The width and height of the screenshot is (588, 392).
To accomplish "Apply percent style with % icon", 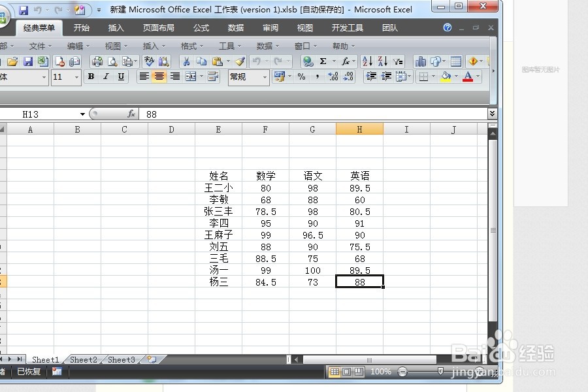I will pos(301,76).
